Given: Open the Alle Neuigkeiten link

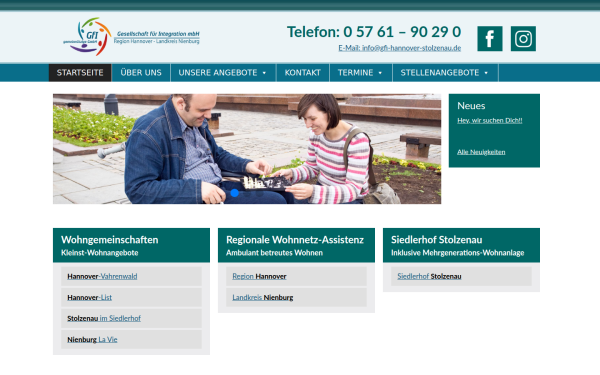Looking at the screenshot, I should (x=481, y=152).
